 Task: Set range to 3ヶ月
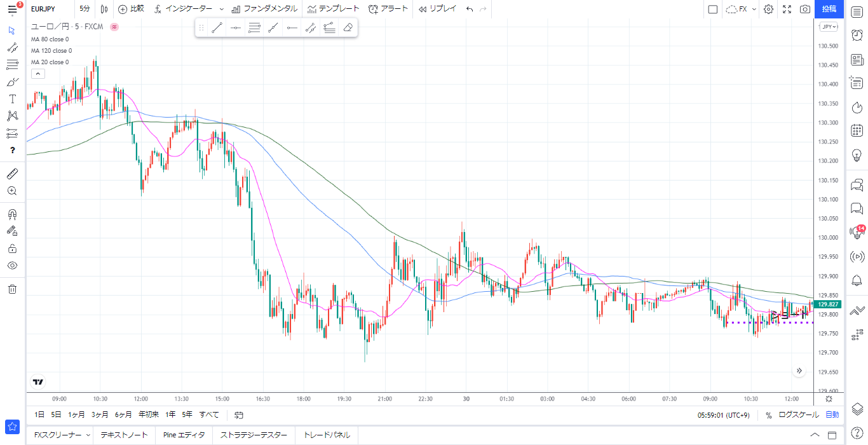(x=100, y=414)
